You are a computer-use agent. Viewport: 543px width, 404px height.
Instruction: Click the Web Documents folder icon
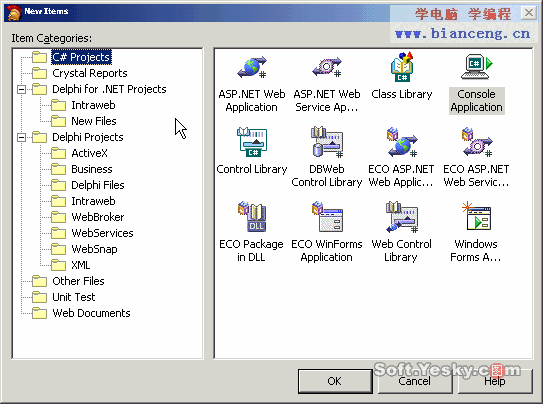point(39,313)
